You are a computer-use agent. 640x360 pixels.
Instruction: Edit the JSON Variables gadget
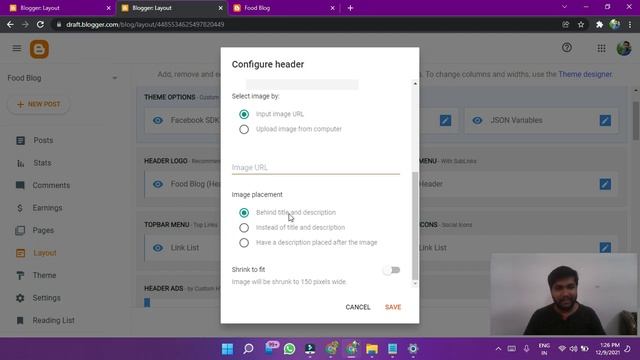tap(605, 120)
